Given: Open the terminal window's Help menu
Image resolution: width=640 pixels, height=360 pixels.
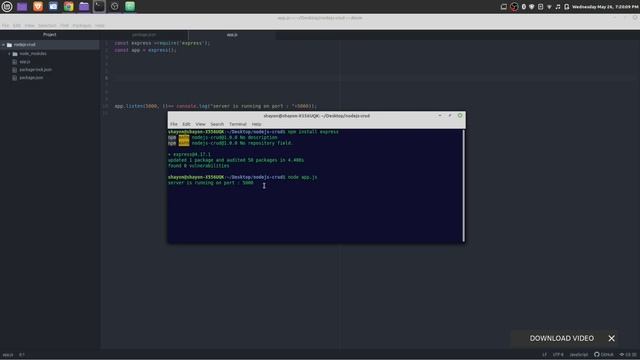Looking at the screenshot, I should click(x=256, y=124).
